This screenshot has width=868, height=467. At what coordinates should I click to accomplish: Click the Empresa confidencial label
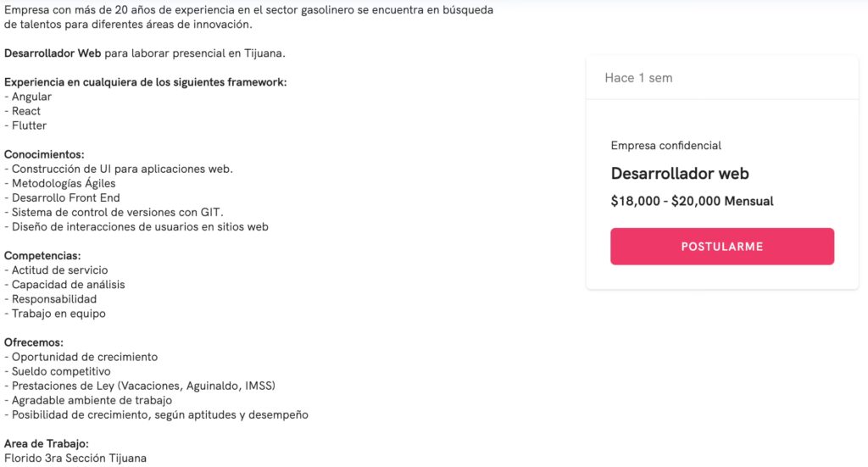click(665, 146)
